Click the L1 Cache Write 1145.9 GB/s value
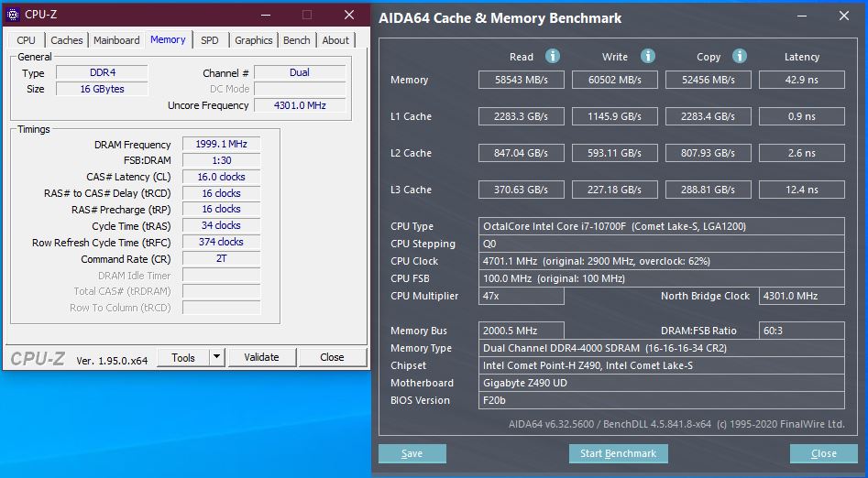Image resolution: width=868 pixels, height=478 pixels. [x=615, y=116]
